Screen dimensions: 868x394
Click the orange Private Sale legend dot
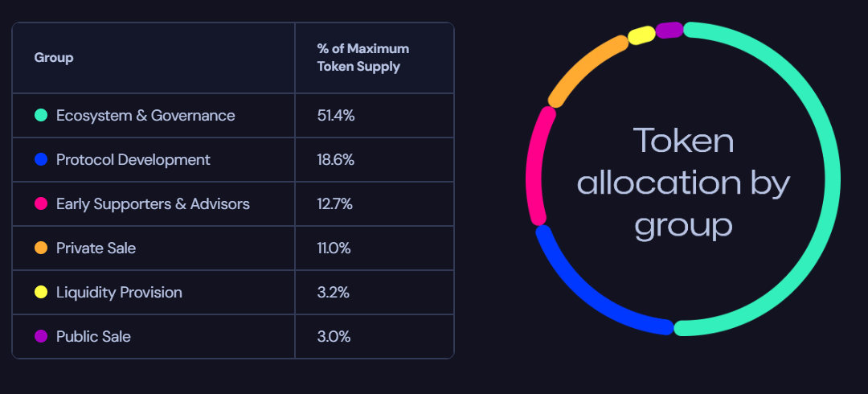click(41, 248)
